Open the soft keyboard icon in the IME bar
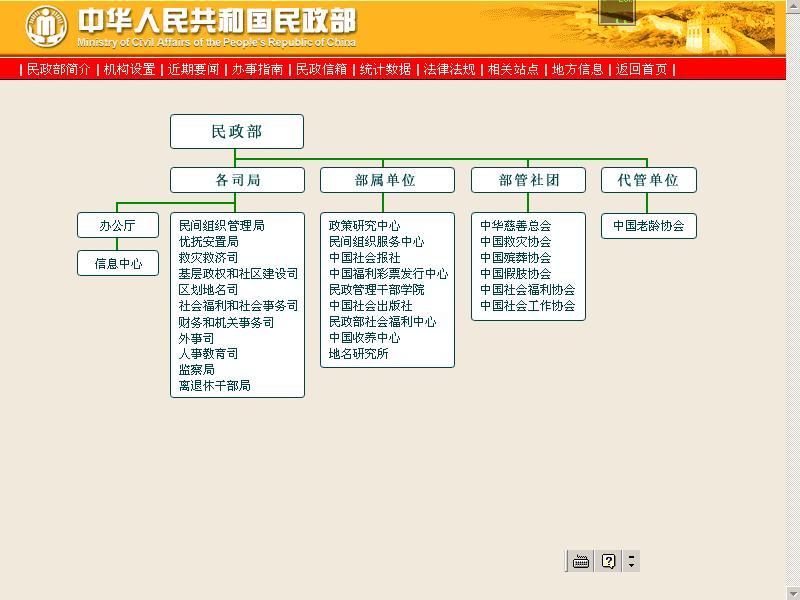 click(581, 561)
